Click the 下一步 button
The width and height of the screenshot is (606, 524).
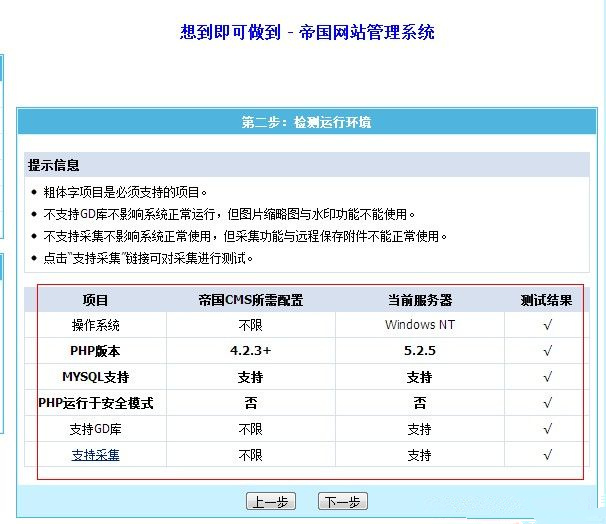coord(342,501)
